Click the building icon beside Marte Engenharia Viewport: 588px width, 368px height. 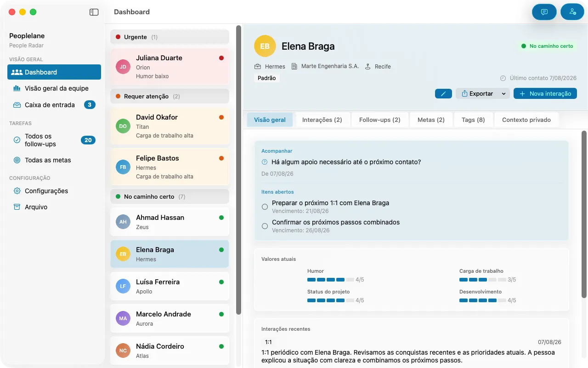click(294, 67)
